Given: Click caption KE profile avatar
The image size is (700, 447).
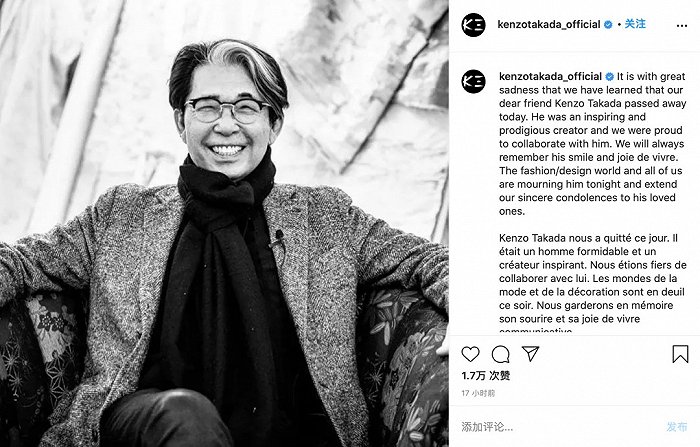Looking at the screenshot, I should click(473, 81).
